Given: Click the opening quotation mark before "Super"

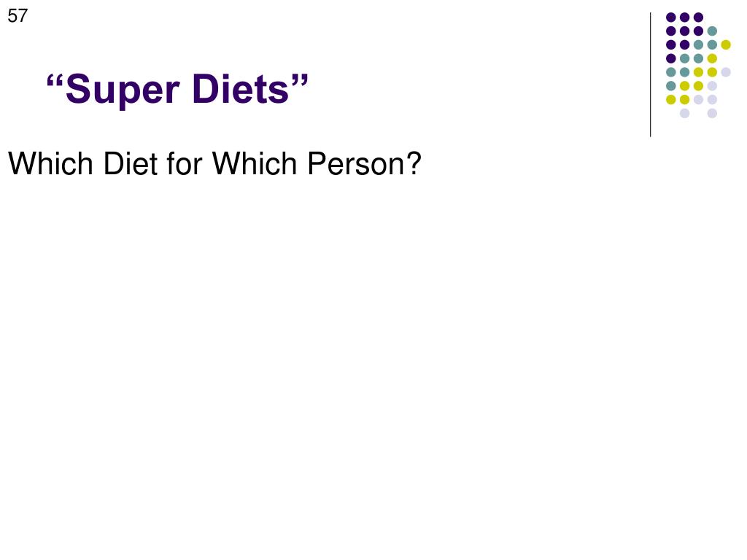Looking at the screenshot, I should click(x=54, y=80).
